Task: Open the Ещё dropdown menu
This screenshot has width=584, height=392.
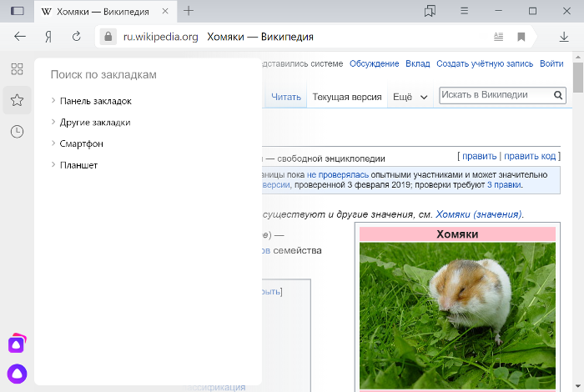Action: (x=410, y=97)
